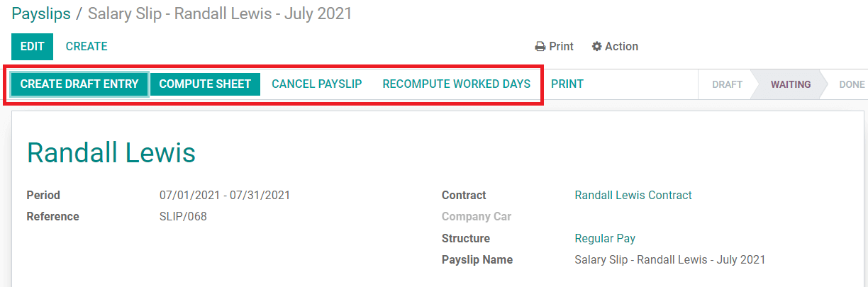Click Create Draft Entry
This screenshot has width=868, height=287.
(79, 84)
